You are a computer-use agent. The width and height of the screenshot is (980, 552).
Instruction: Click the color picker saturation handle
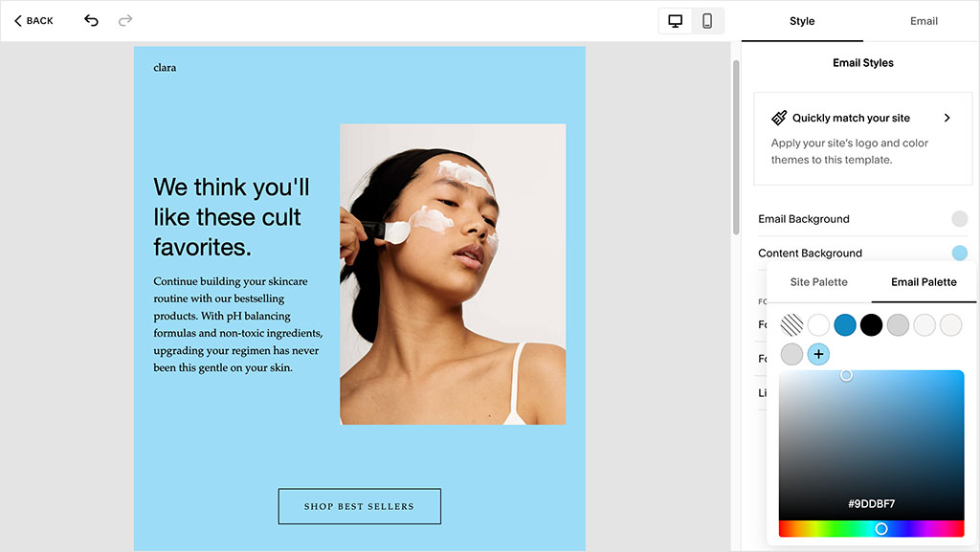click(846, 375)
